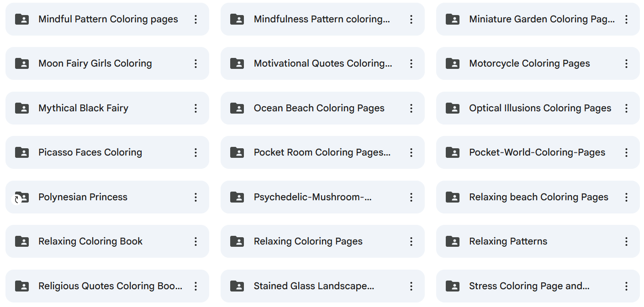The width and height of the screenshot is (644, 307).
Task: Select the Pocket Room Coloring Pages folder
Action: tap(322, 152)
